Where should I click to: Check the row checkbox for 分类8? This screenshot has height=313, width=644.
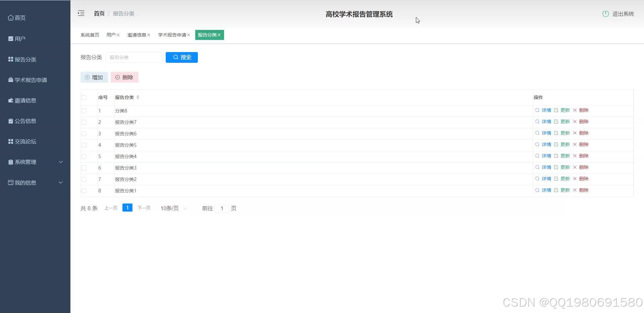[x=84, y=111]
